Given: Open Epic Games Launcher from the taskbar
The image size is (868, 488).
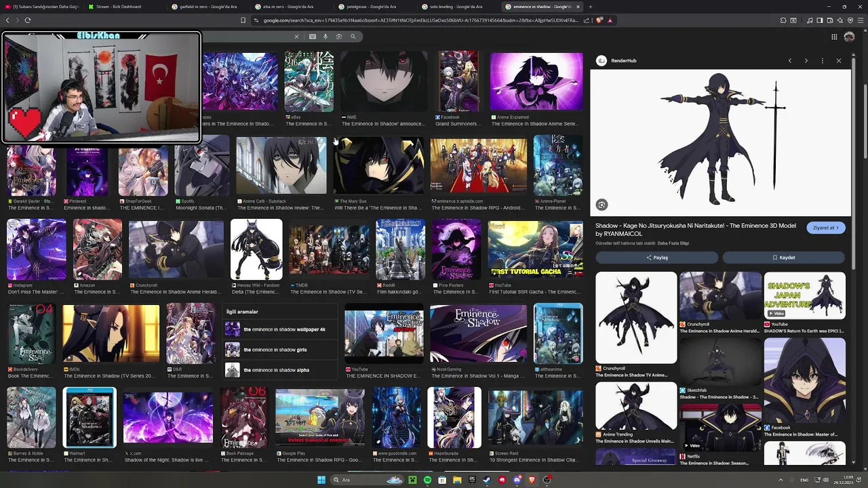Looking at the screenshot, I should click(x=472, y=480).
